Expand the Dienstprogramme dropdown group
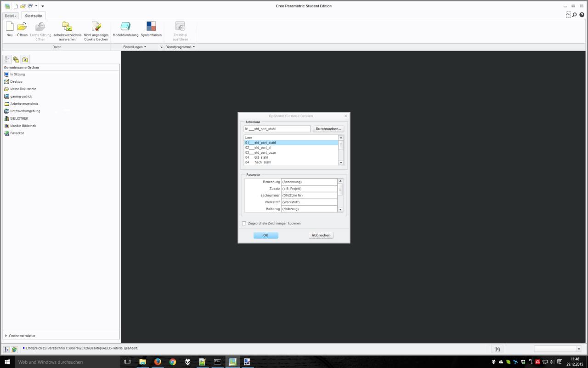Image resolution: width=588 pixels, height=368 pixels. [x=180, y=47]
